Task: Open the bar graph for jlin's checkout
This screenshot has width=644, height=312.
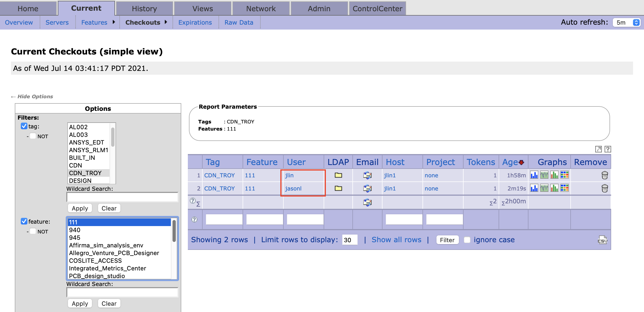Action: 534,175
